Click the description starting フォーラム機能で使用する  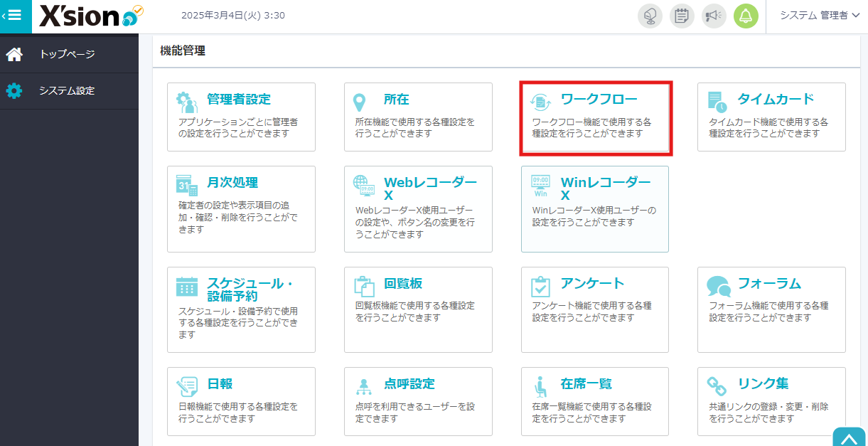[x=768, y=312]
